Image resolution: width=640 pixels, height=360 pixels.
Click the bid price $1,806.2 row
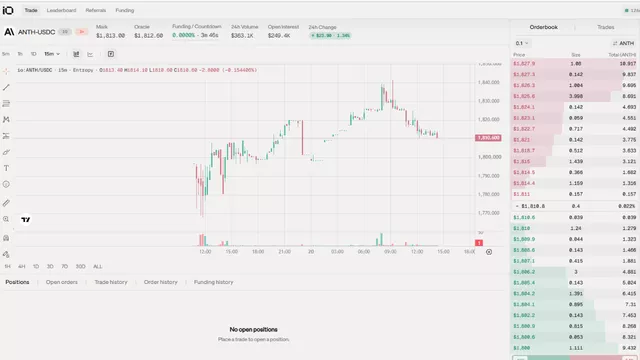coord(574,272)
